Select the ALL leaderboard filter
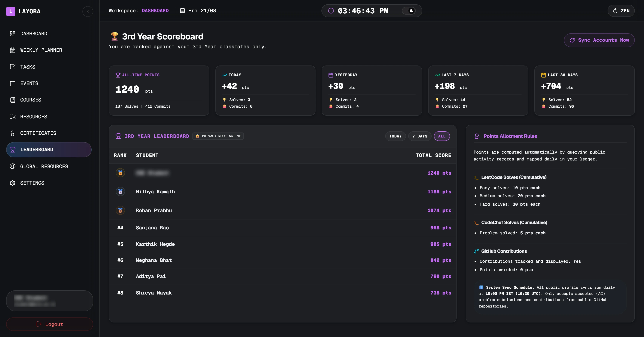Screen dimensions: 644x337 click(442, 136)
